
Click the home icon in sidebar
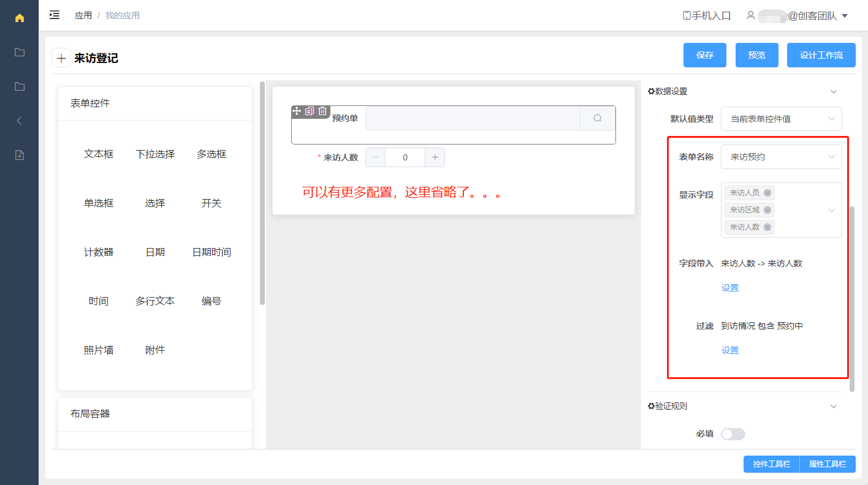click(x=20, y=18)
